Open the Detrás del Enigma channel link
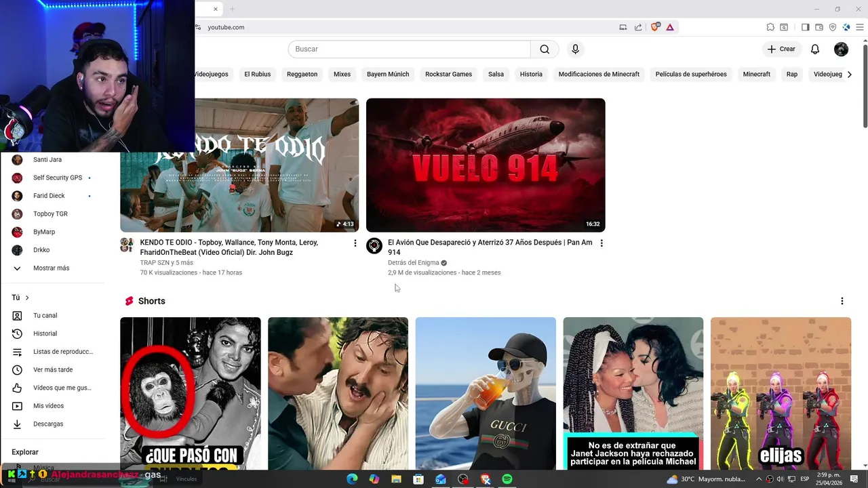The height and width of the screenshot is (488, 868). pyautogui.click(x=413, y=262)
